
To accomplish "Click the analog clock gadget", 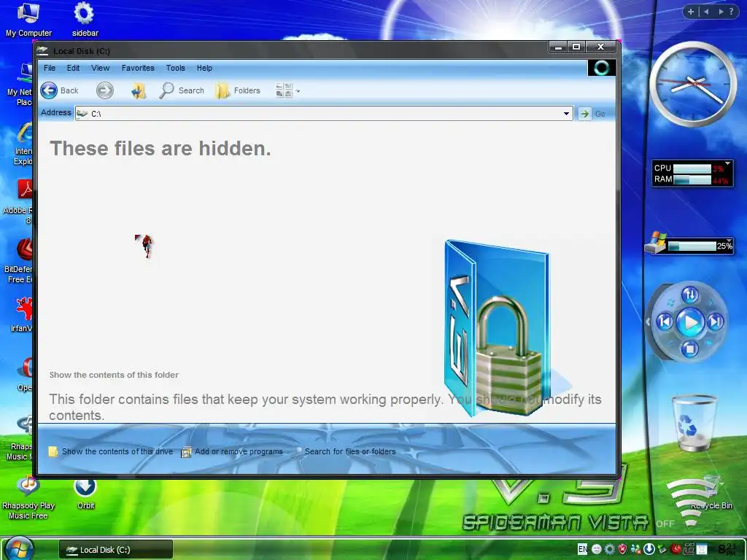I will click(693, 85).
